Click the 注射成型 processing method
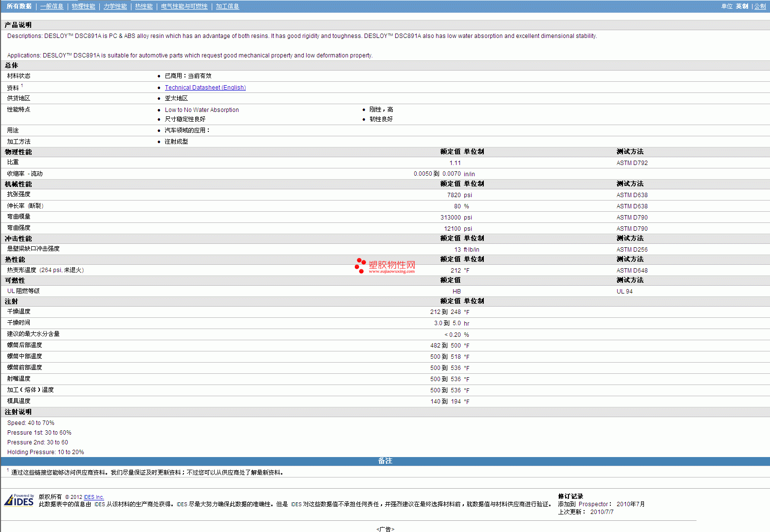Viewport: 770px width, 532px height. 176,142
